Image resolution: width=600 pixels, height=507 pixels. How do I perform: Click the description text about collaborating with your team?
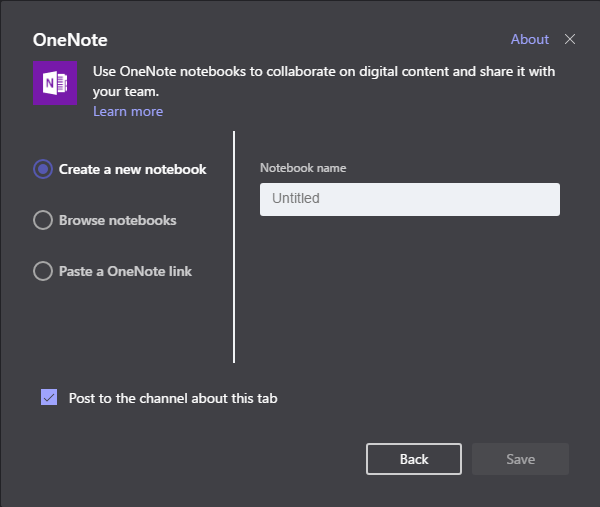[x=324, y=82]
